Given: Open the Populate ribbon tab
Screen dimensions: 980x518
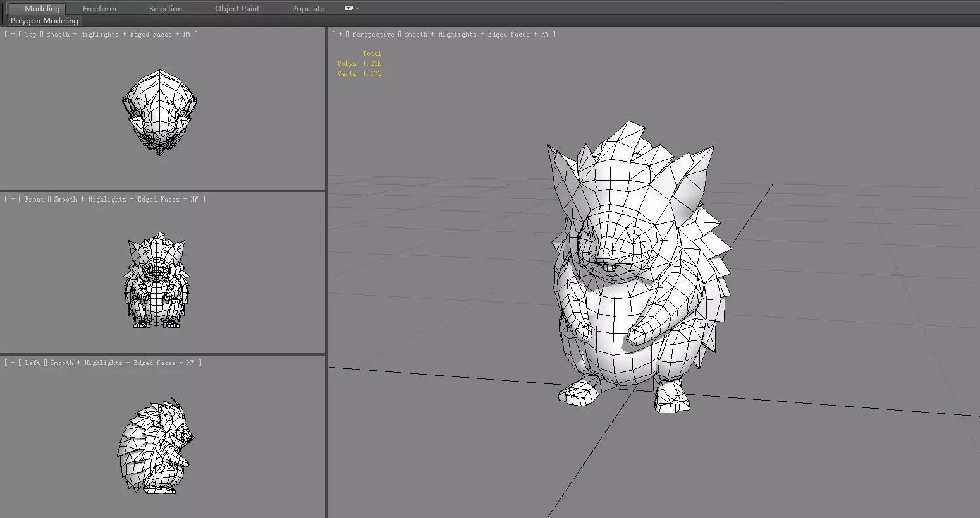Looking at the screenshot, I should point(308,8).
